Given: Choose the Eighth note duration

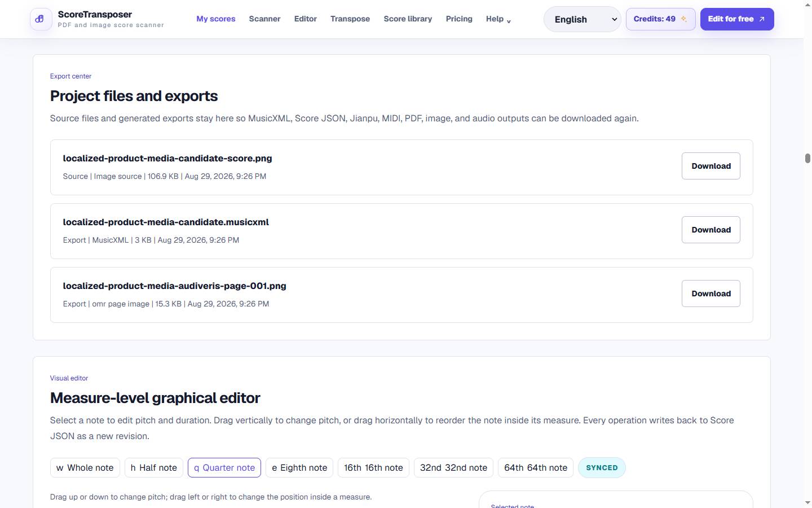Looking at the screenshot, I should click(x=299, y=467).
